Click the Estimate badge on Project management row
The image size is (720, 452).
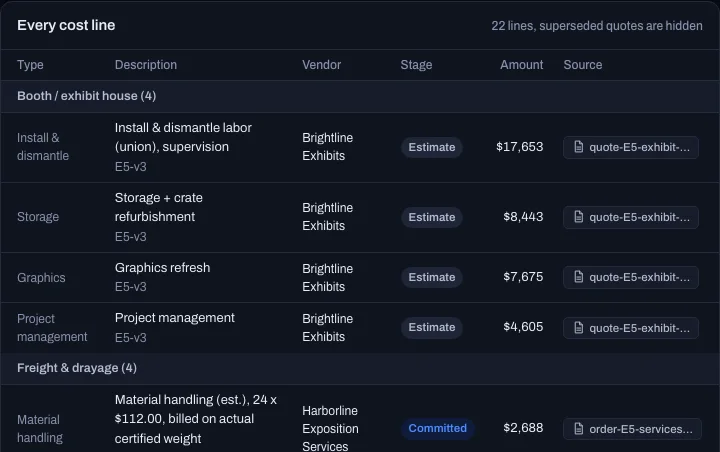[432, 328]
